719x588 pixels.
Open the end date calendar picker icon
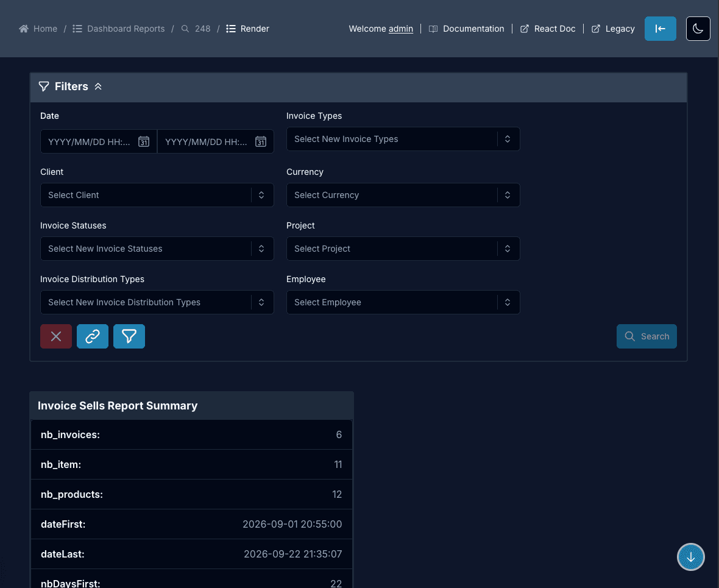(261, 142)
